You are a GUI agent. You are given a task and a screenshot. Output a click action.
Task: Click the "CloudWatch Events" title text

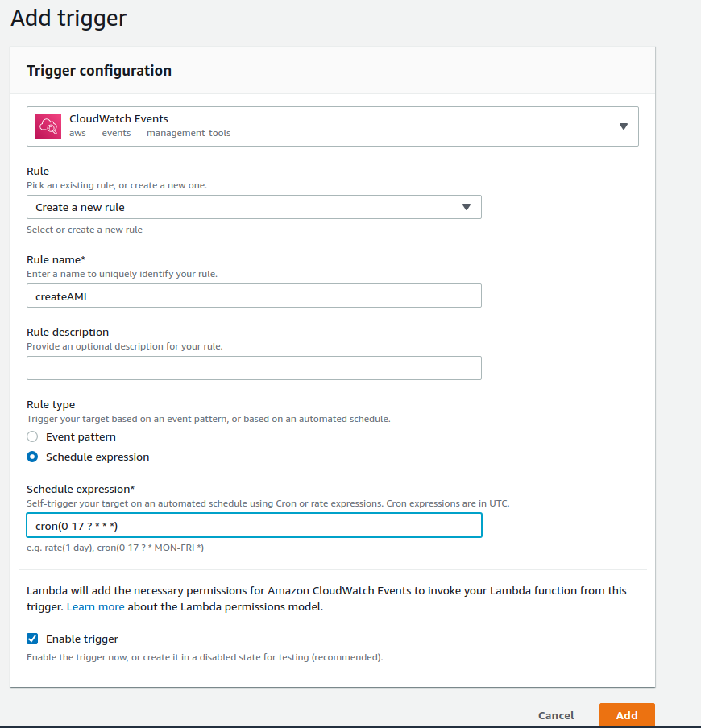118,118
